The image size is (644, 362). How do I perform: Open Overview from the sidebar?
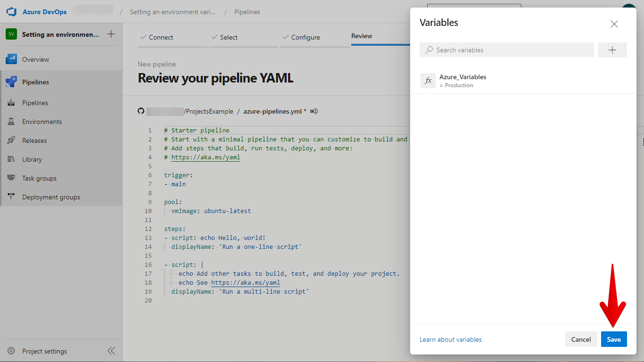pos(35,59)
